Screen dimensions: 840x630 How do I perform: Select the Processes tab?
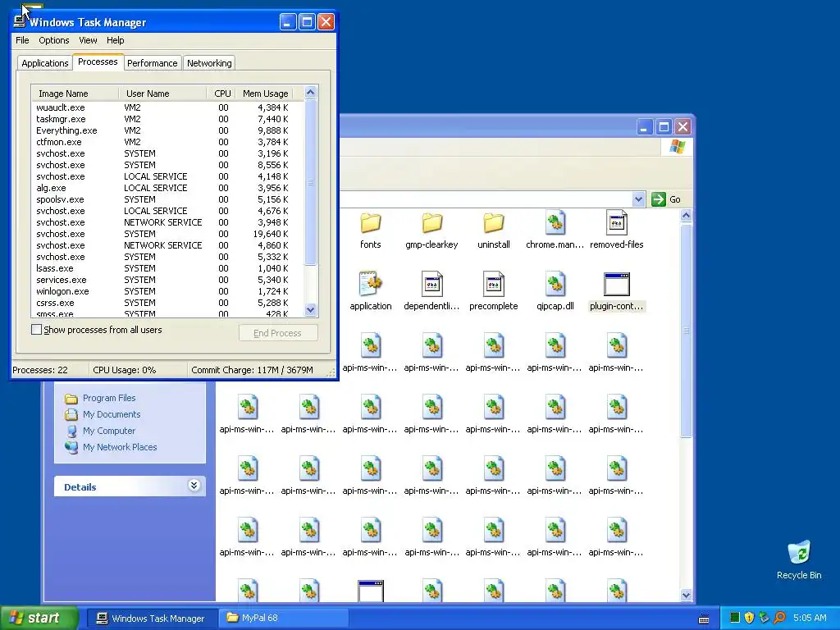click(x=98, y=62)
